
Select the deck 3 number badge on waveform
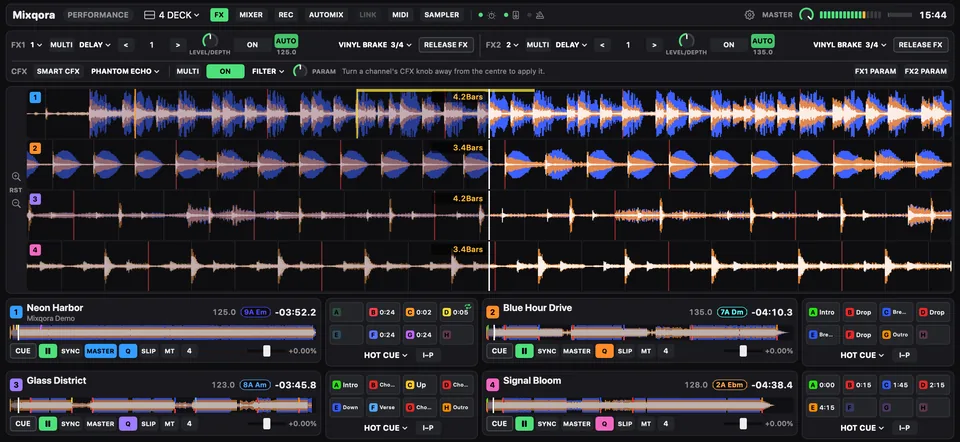point(35,199)
